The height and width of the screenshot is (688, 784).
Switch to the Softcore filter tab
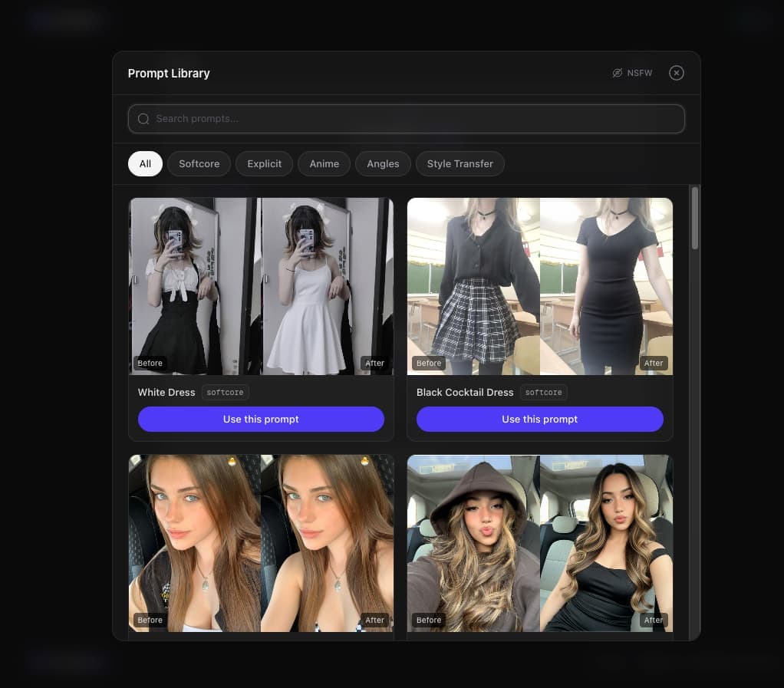(199, 163)
